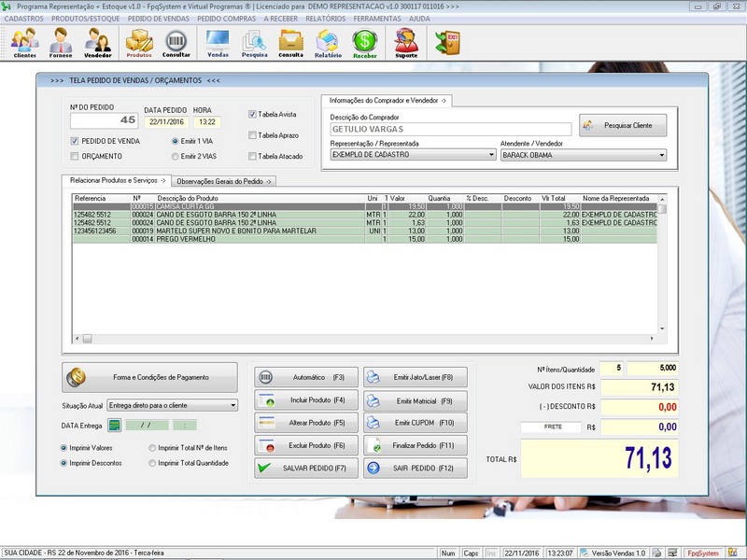Enable the Tabela Aprazo checkbox
Screen dimensions: 747x560
(x=253, y=135)
